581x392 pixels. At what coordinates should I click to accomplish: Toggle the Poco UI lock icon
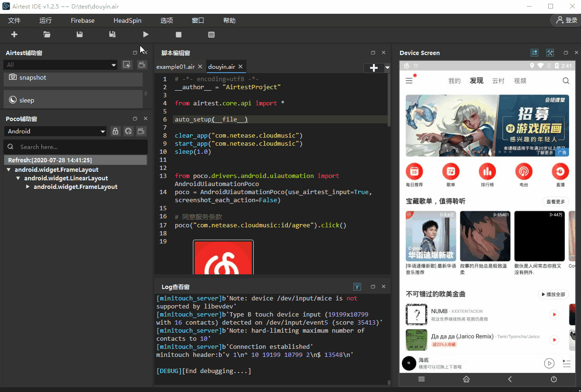point(115,131)
